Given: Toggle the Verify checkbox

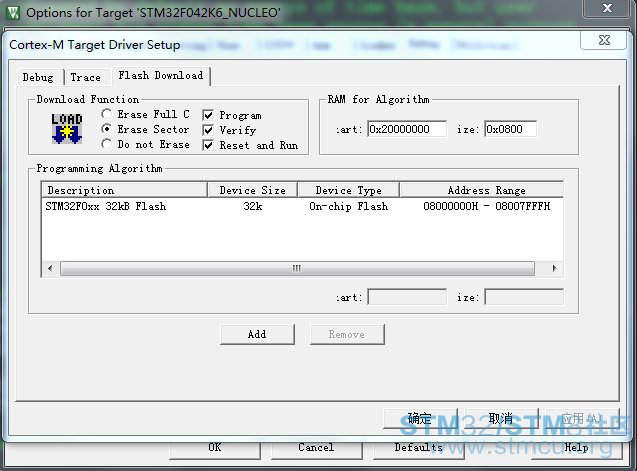Looking at the screenshot, I should (x=208, y=130).
